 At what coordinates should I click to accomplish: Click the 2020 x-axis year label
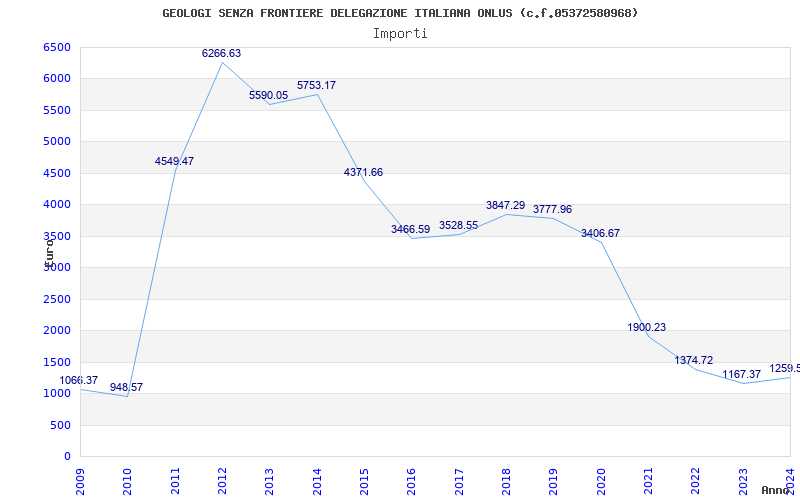tap(601, 481)
